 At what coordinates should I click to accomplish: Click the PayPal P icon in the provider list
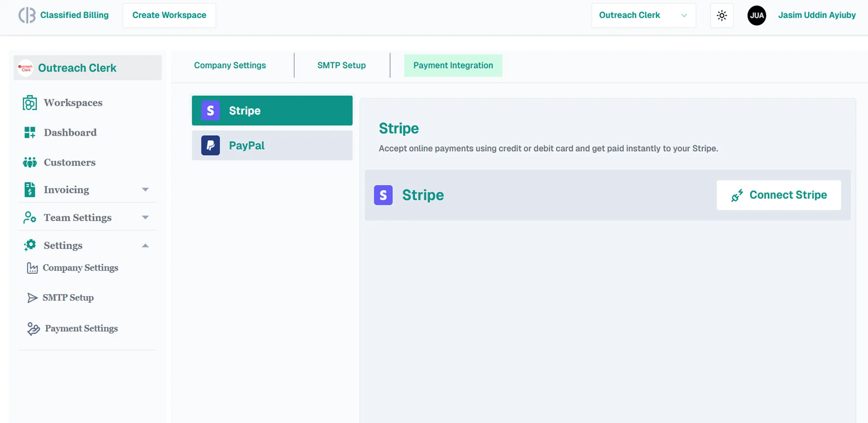(210, 145)
